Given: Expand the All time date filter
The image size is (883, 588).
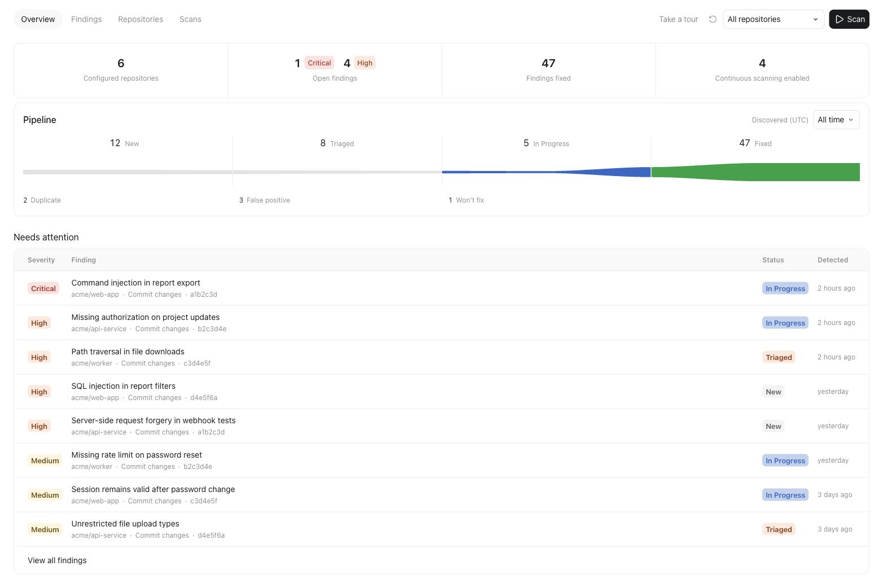Looking at the screenshot, I should [x=836, y=120].
